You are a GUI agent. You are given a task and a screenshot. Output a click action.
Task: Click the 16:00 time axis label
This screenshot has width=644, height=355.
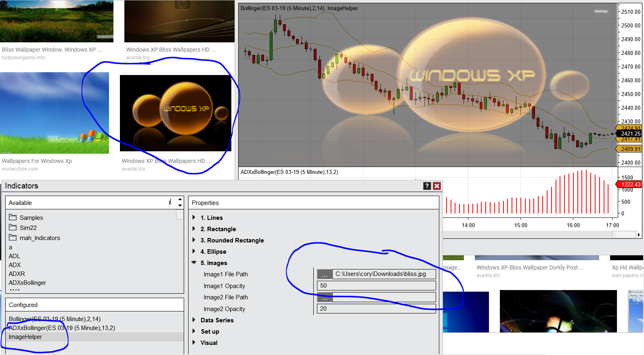pyautogui.click(x=573, y=226)
